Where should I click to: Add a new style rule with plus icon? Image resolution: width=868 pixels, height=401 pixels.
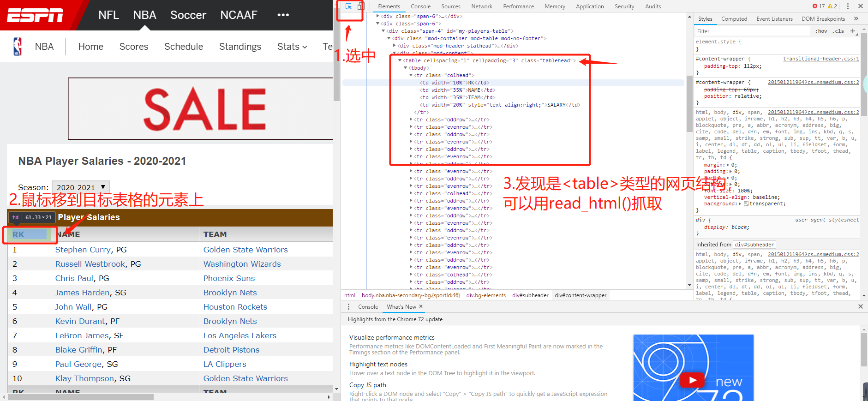point(853,31)
